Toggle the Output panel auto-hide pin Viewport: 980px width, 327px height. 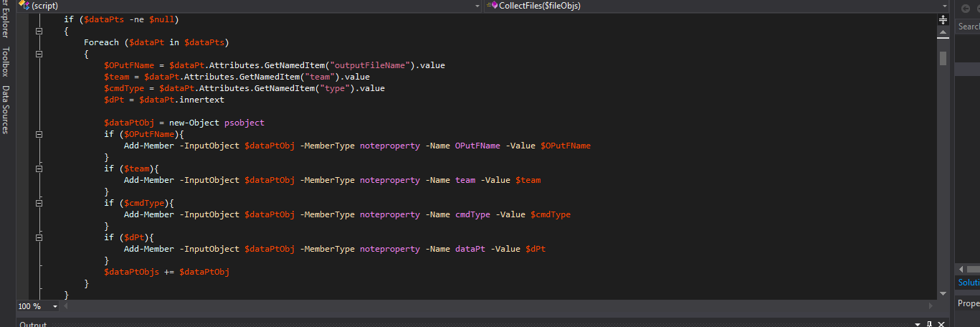(930, 324)
